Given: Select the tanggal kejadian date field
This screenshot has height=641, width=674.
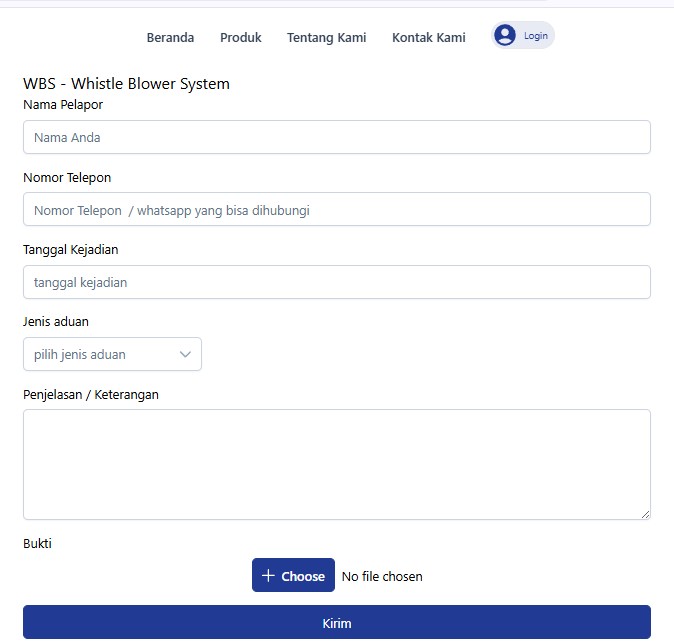Looking at the screenshot, I should pos(337,283).
